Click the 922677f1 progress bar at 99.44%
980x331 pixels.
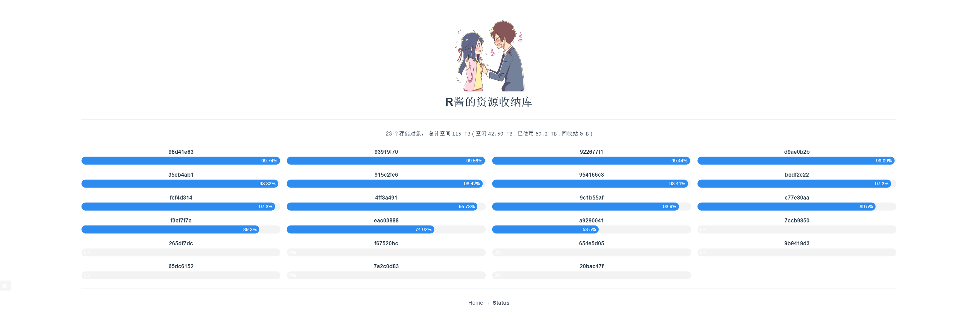tap(591, 161)
